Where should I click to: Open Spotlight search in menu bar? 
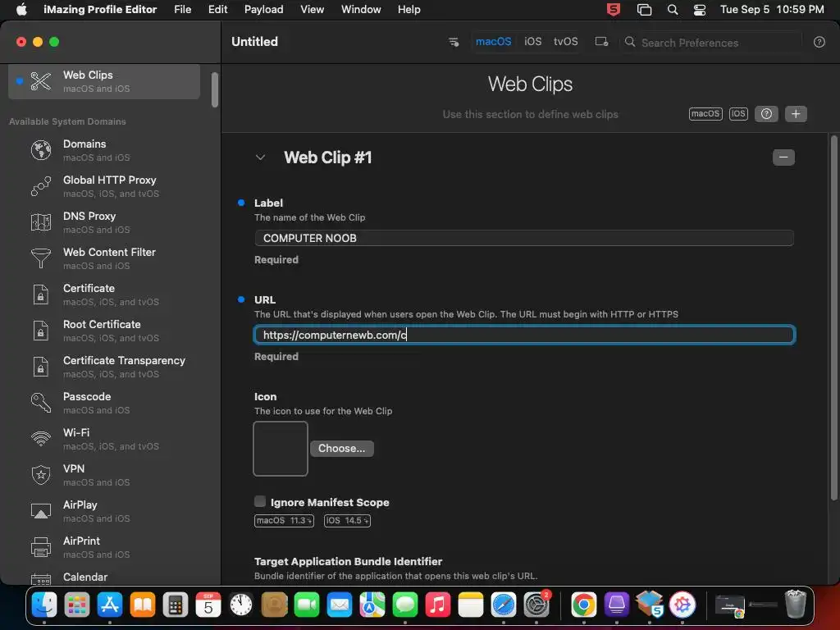click(x=673, y=10)
